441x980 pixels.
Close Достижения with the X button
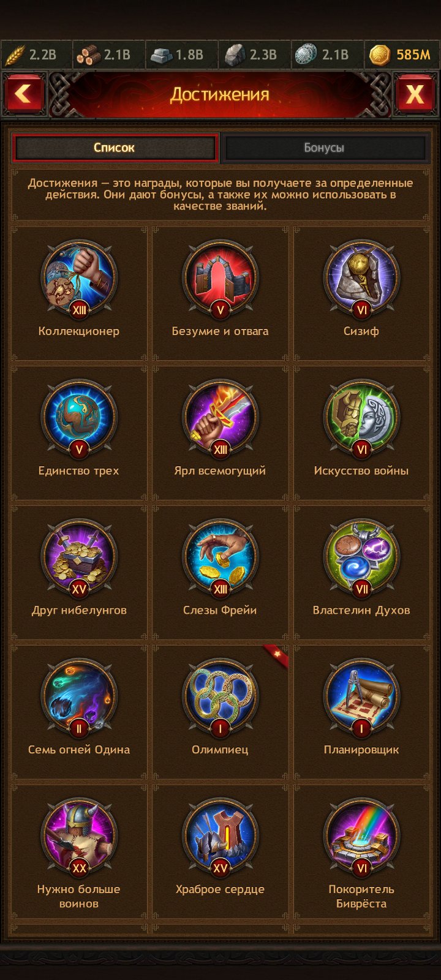pyautogui.click(x=415, y=94)
